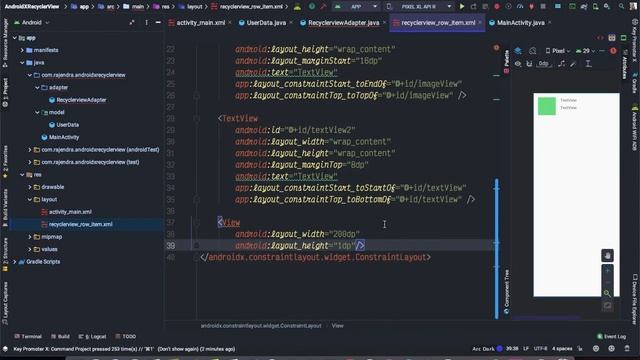Switch to UserData.java tab
640x360 pixels.
266,23
